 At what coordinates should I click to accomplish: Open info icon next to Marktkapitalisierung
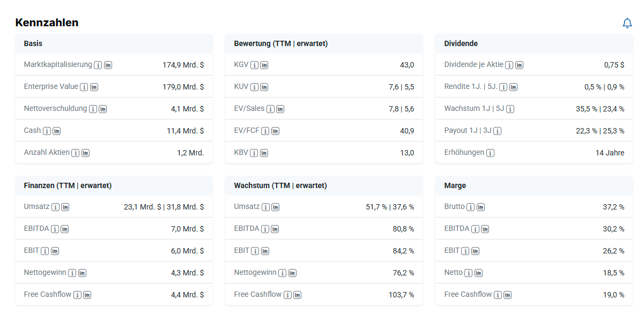click(x=98, y=65)
